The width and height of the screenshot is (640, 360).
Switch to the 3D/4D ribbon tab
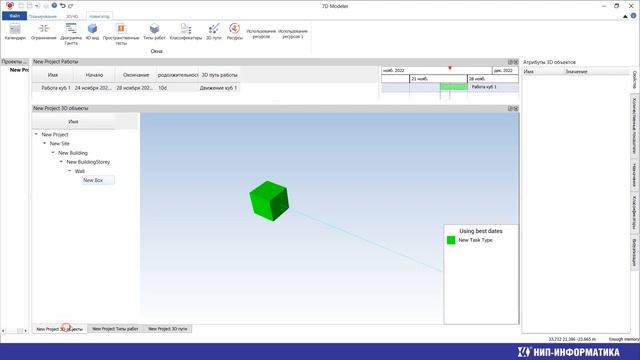pyautogui.click(x=72, y=16)
